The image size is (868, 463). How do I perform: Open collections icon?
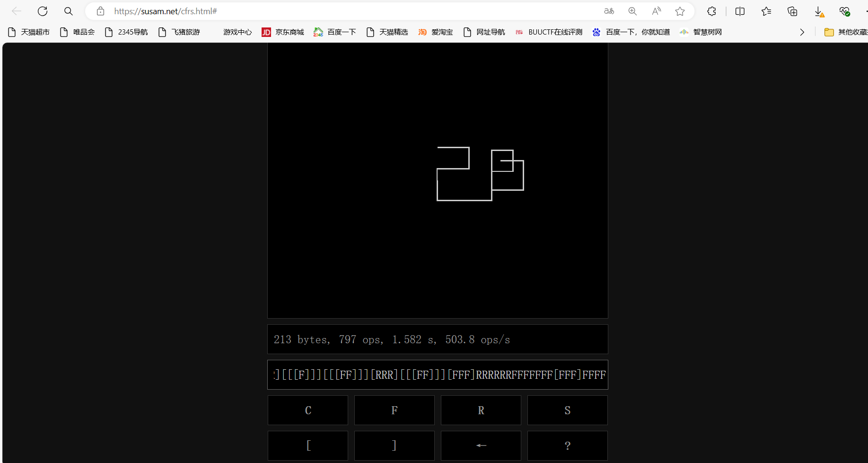[x=792, y=11]
